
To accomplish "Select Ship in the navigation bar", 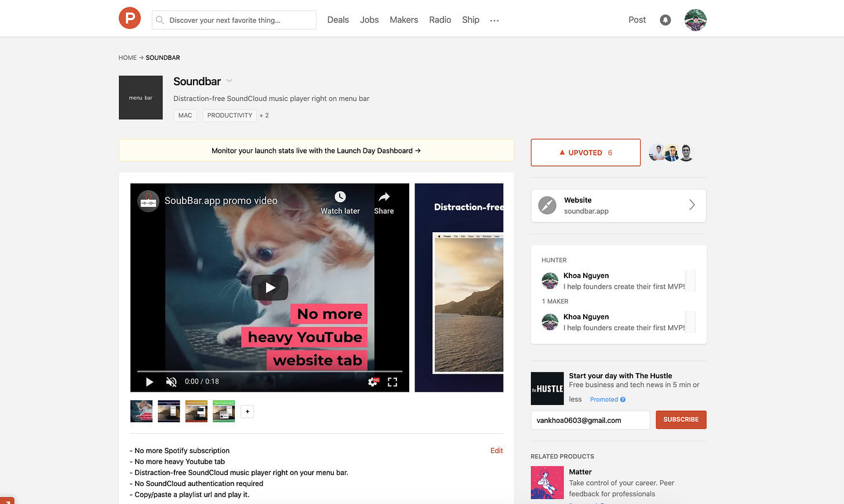I will click(471, 20).
